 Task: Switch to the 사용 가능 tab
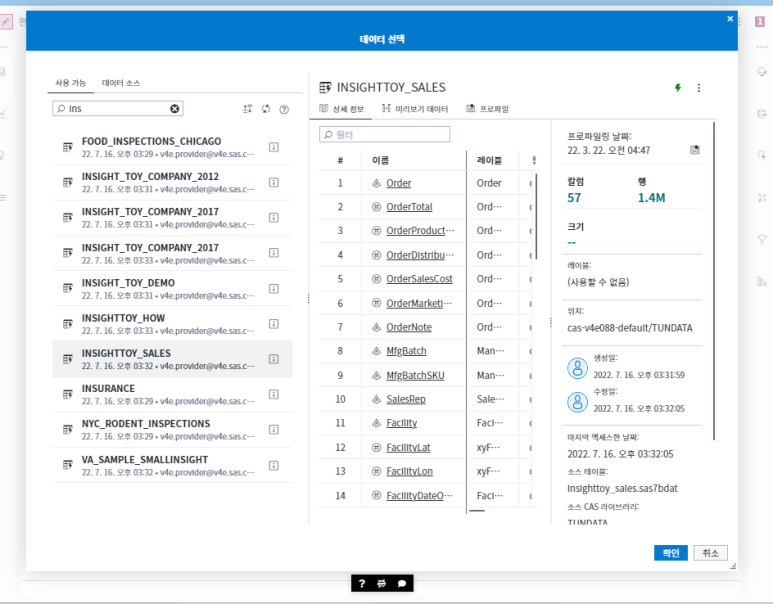point(70,83)
